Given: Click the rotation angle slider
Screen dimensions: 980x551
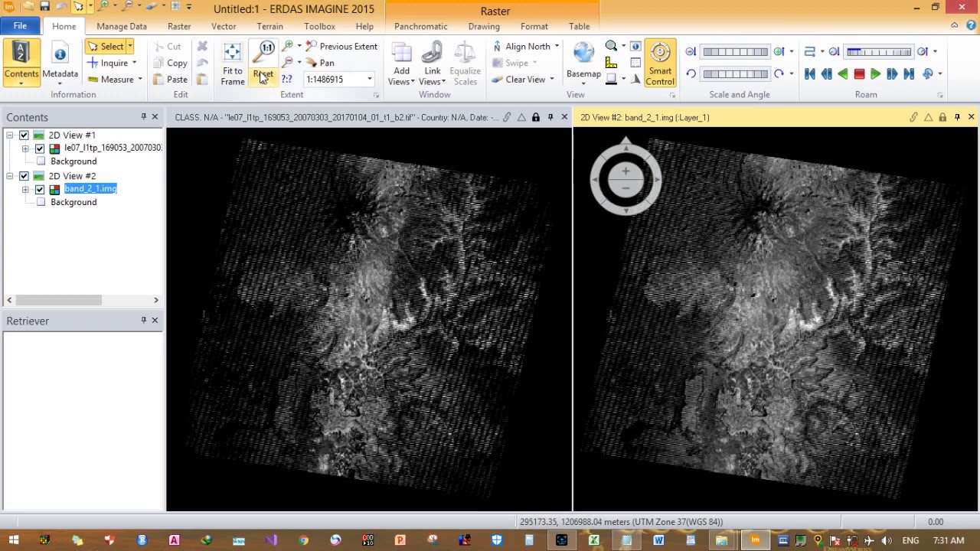Looking at the screenshot, I should click(x=735, y=74).
